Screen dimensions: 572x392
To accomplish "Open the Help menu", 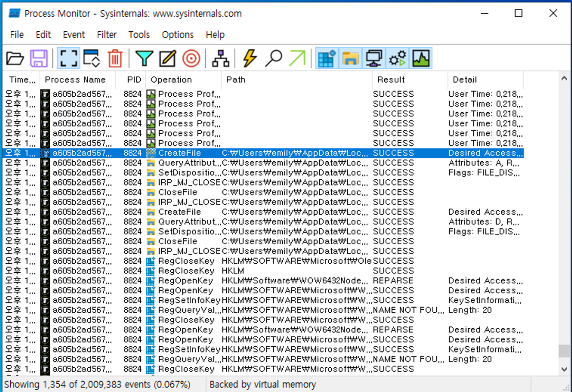I will point(215,35).
